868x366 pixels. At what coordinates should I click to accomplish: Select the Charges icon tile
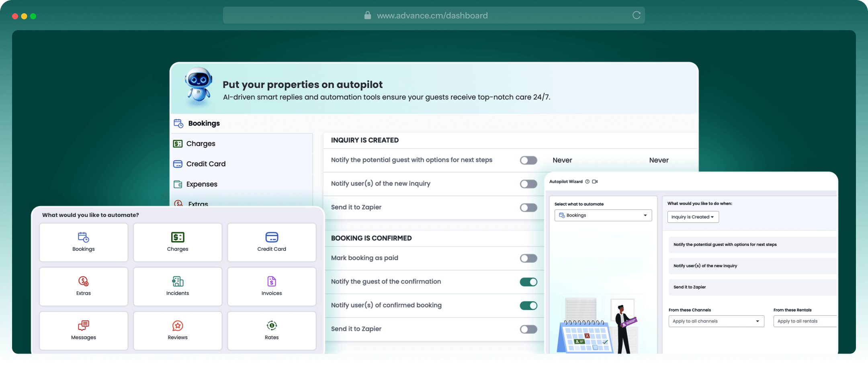(178, 242)
